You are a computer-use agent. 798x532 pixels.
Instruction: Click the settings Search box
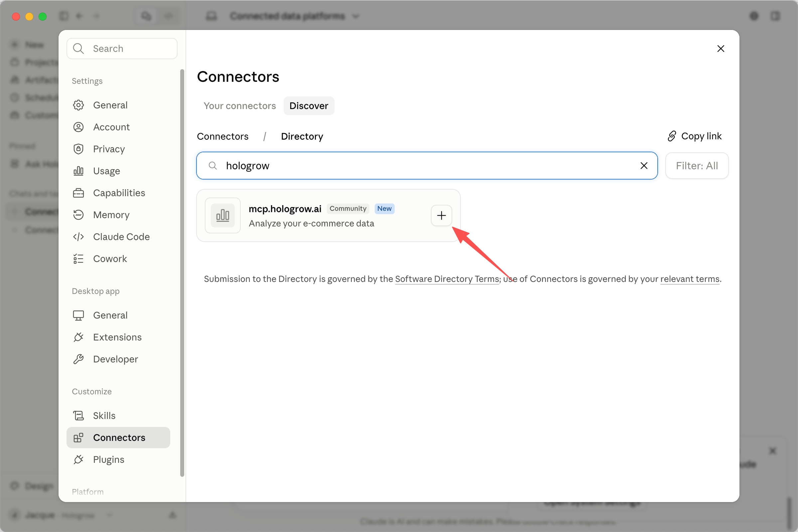pos(122,49)
